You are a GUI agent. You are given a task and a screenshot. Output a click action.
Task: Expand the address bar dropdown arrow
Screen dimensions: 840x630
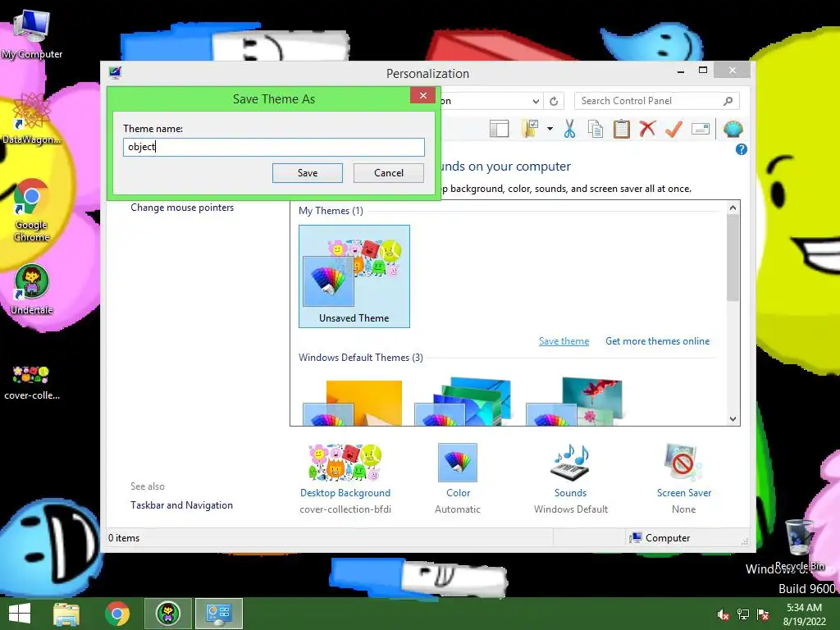pos(536,101)
